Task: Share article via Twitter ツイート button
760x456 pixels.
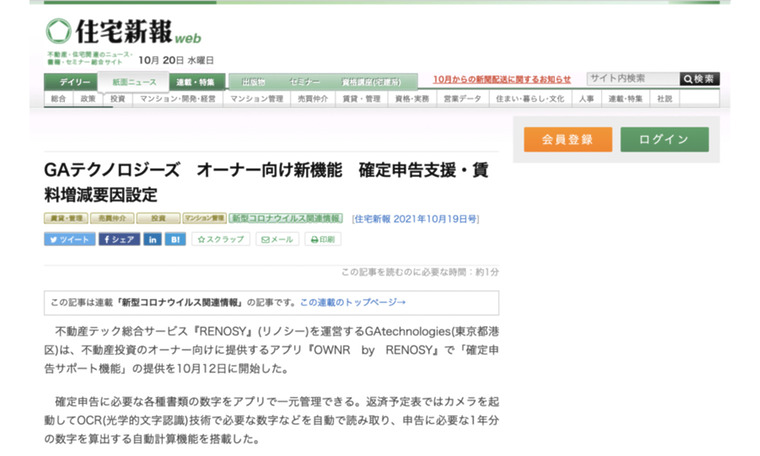Action: 68,240
